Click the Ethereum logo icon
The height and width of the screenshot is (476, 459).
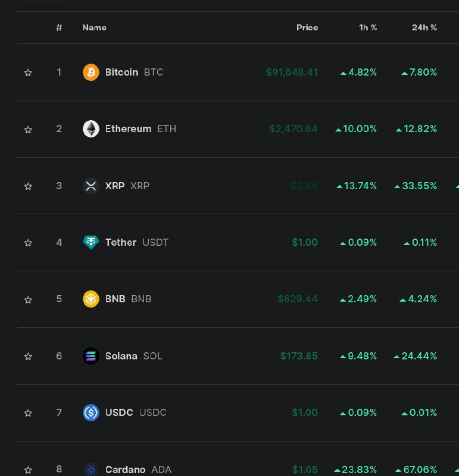coord(90,129)
